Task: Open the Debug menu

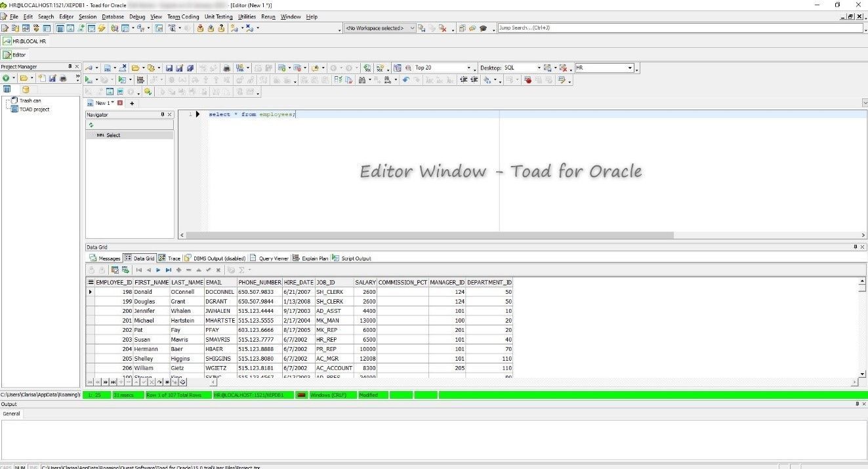Action: click(137, 16)
